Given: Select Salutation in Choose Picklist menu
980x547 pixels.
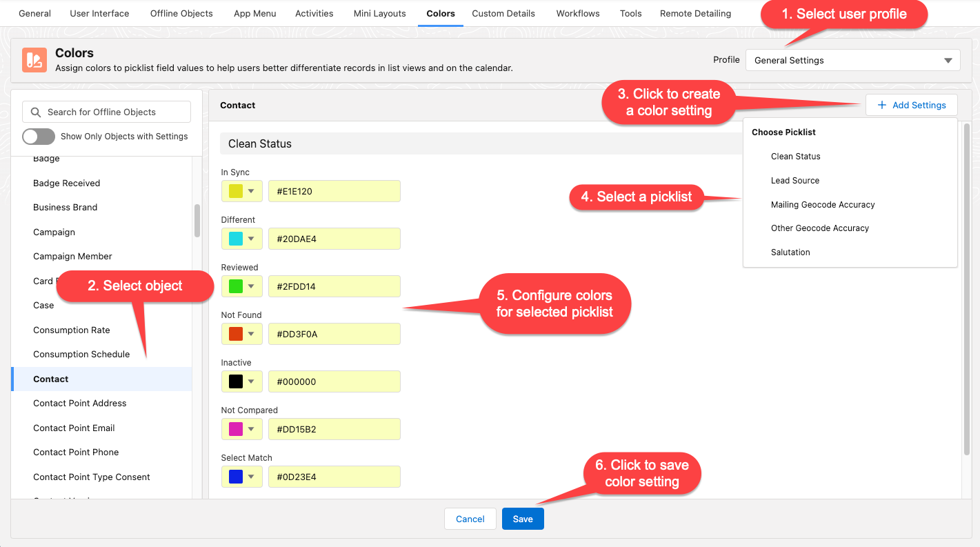Looking at the screenshot, I should coord(790,252).
